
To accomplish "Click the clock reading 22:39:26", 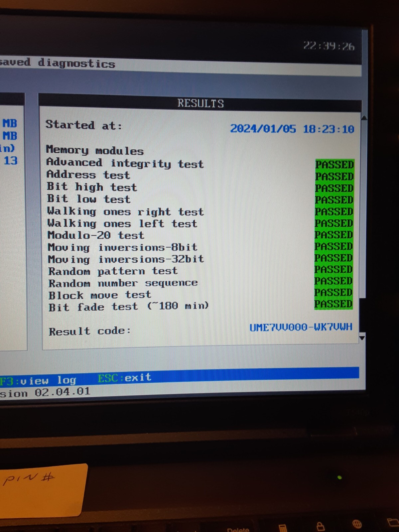I will [329, 46].
